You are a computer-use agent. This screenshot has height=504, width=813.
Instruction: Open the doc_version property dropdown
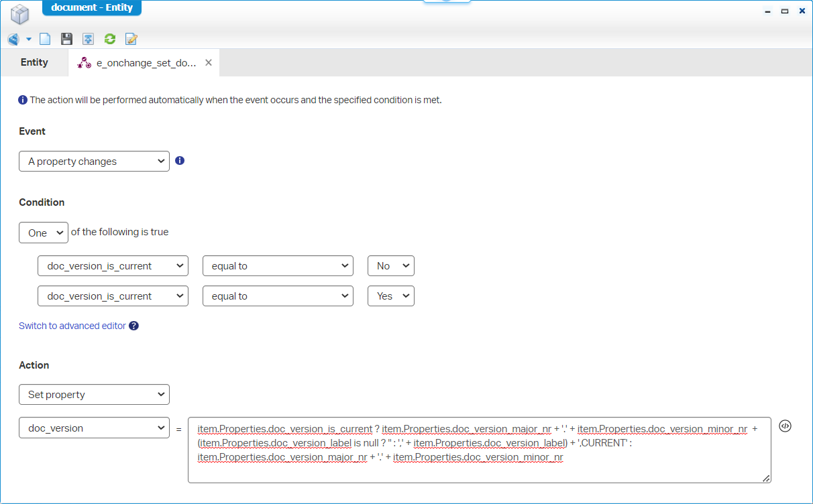click(94, 428)
